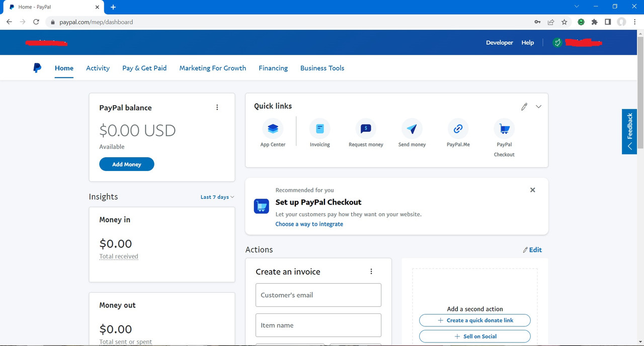This screenshot has height=346, width=644.
Task: Click the $0.00 USD balance amount
Action: [137, 131]
